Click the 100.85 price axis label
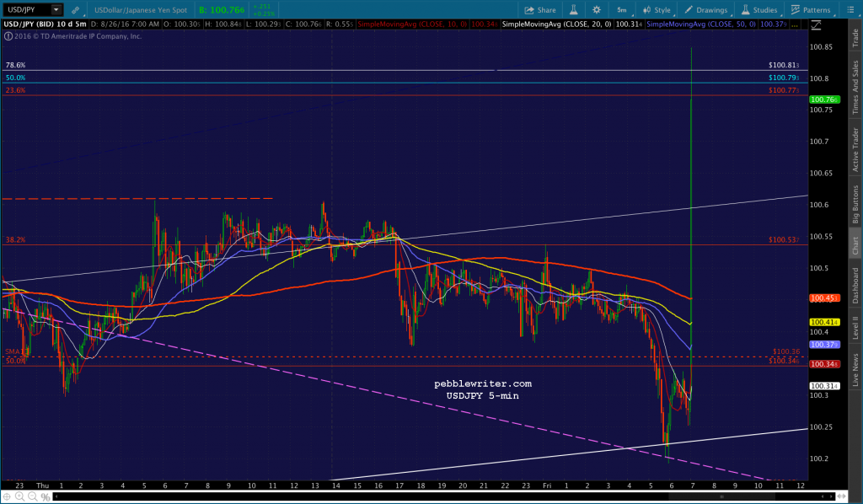The width and height of the screenshot is (863, 504). point(821,46)
